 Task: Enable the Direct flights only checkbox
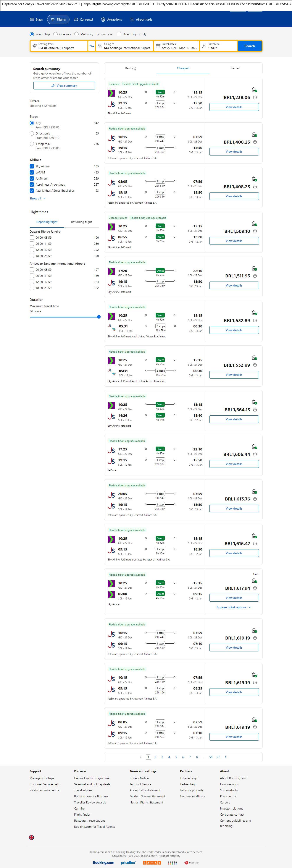[x=119, y=34]
